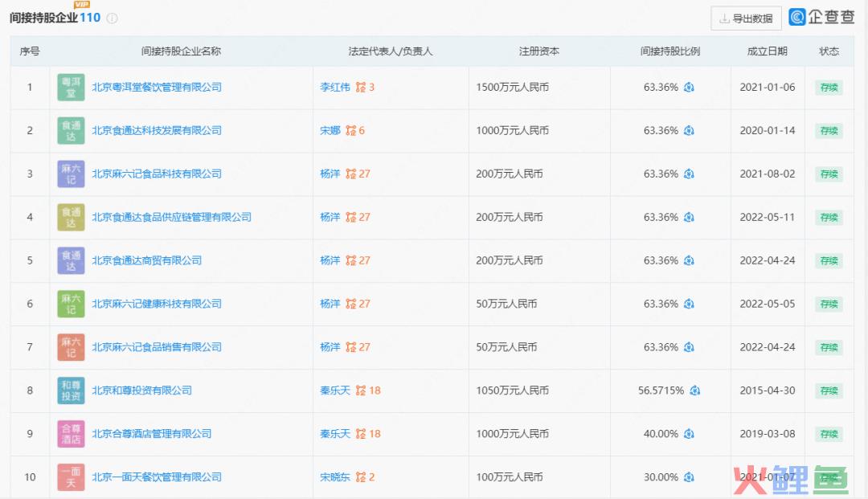
Task: Click the 导出数据 export button
Action: click(746, 18)
